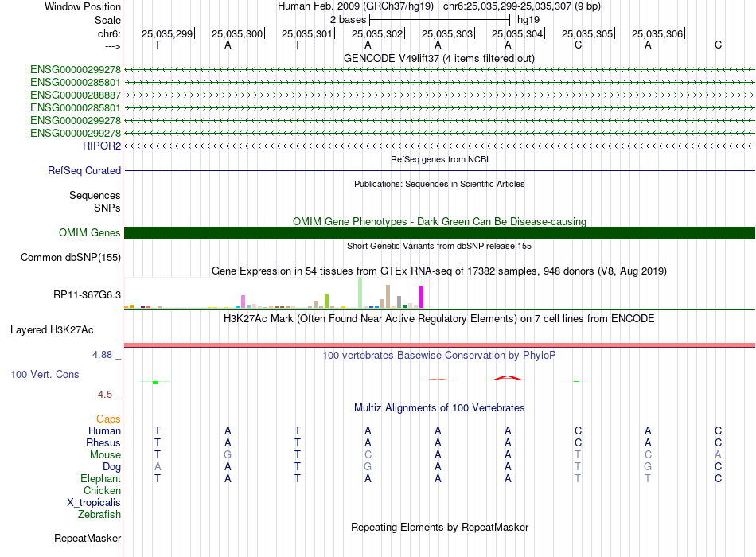The height and width of the screenshot is (557, 756).
Task: Click the chr6:25,035,299-25,035,307 (9 bp) coordinates
Action: click(x=522, y=6)
